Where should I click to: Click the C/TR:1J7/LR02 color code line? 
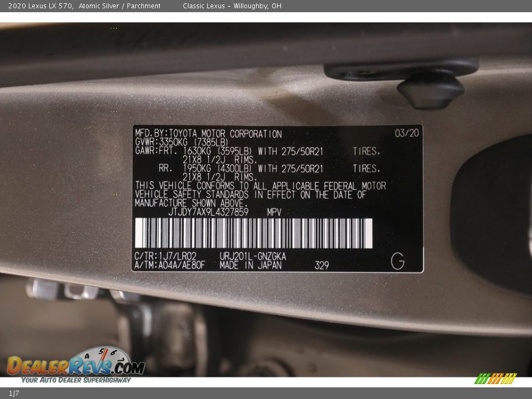(165, 256)
